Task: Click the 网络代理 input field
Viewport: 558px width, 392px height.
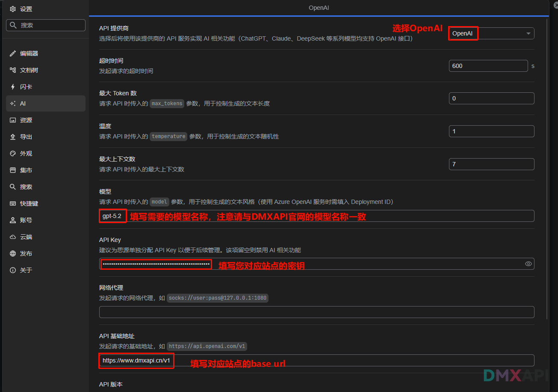Action: (x=316, y=312)
